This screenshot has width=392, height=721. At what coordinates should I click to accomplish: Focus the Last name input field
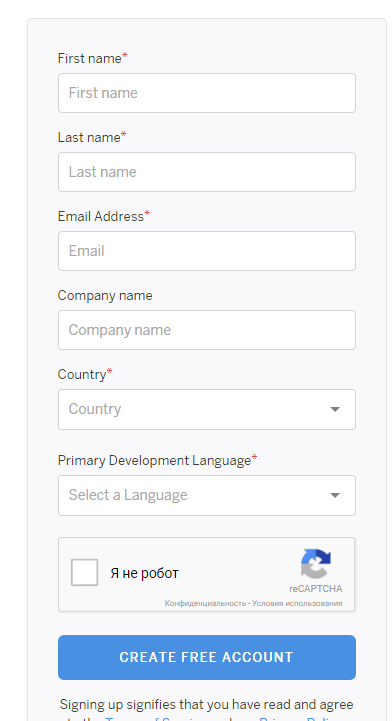tap(207, 172)
